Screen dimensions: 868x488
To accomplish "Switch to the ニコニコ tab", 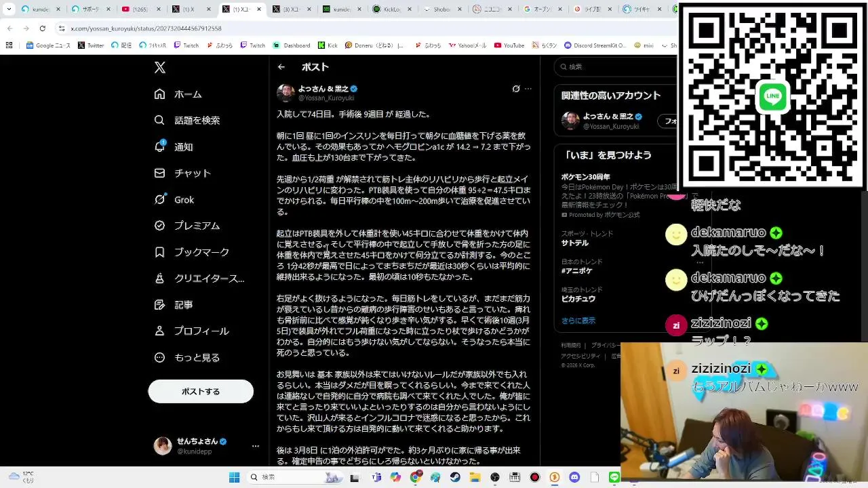I will click(x=492, y=9).
